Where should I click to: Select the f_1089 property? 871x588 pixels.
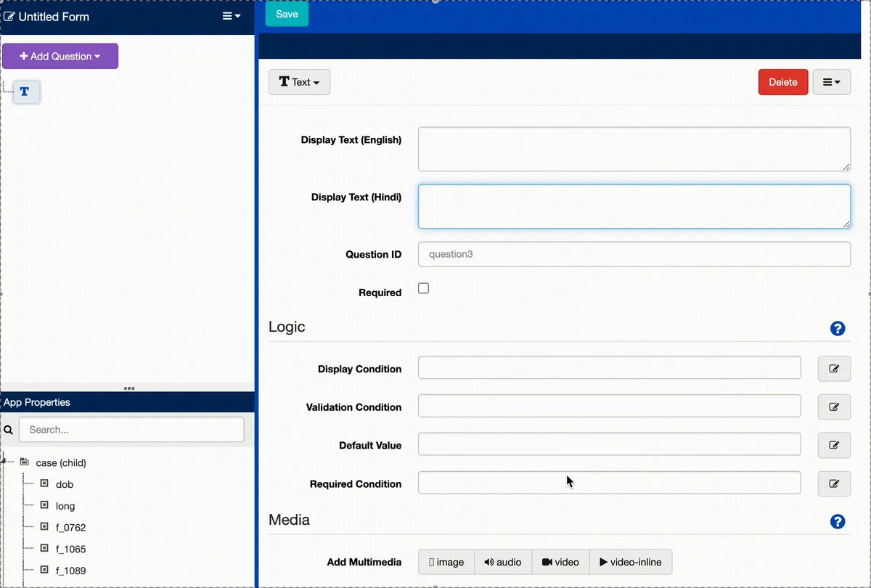coord(71,571)
